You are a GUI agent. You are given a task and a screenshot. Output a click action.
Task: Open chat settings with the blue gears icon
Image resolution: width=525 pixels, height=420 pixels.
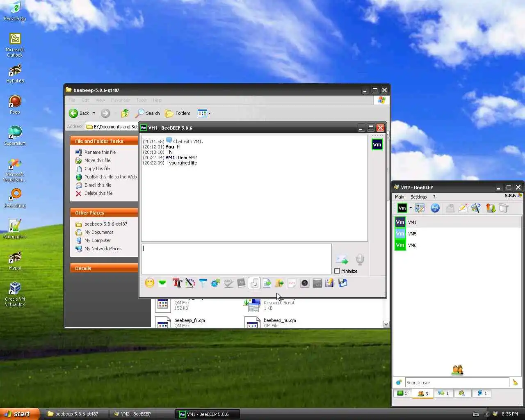215,283
